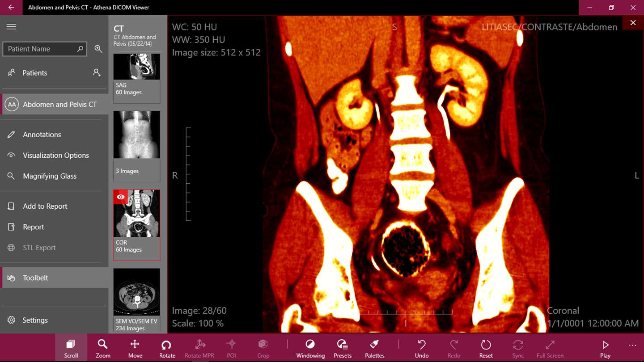
Task: Reset the image view
Action: pos(486,348)
